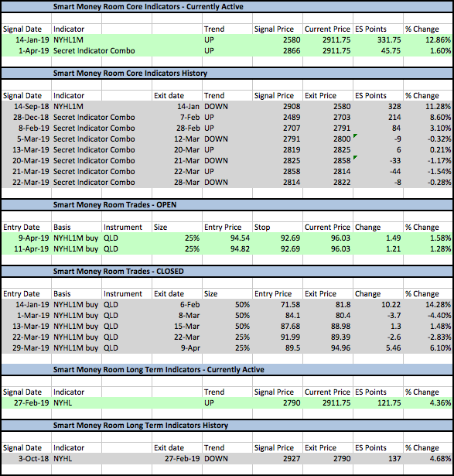Click entry price 91.99 cell

click(290, 337)
